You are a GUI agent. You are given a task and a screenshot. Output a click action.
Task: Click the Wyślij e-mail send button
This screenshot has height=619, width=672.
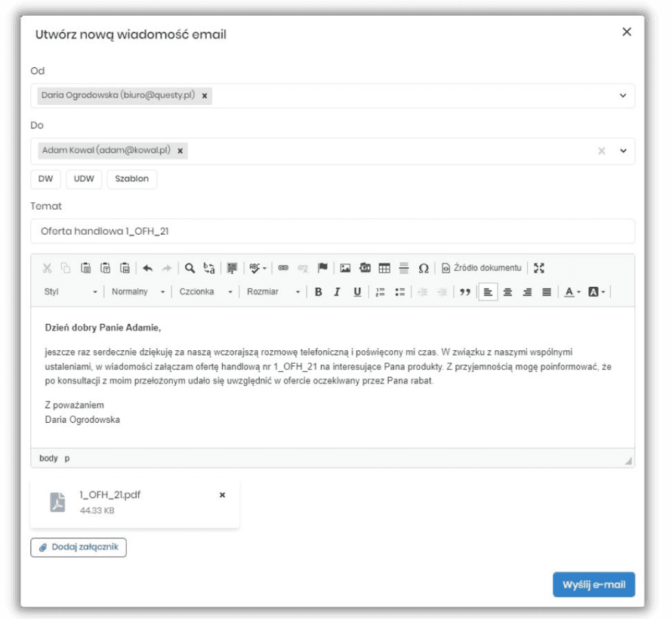[x=593, y=584]
